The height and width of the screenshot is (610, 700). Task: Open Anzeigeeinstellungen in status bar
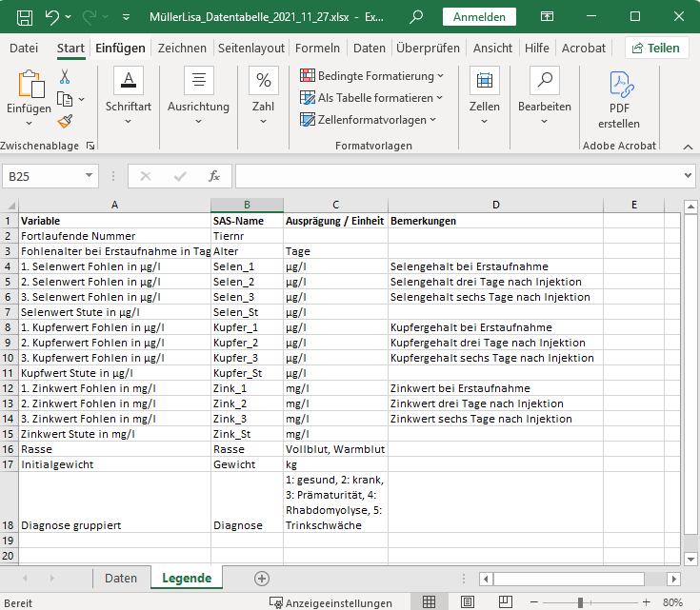[330, 602]
